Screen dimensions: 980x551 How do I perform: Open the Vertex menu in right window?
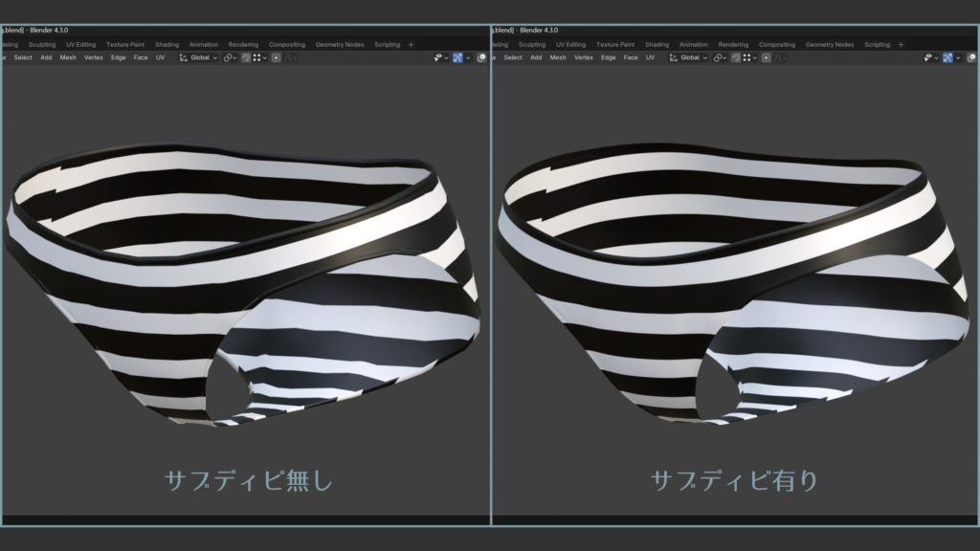coord(583,57)
